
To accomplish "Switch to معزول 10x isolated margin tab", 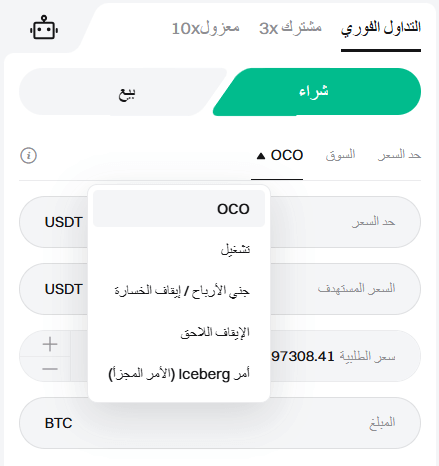I will (x=205, y=28).
